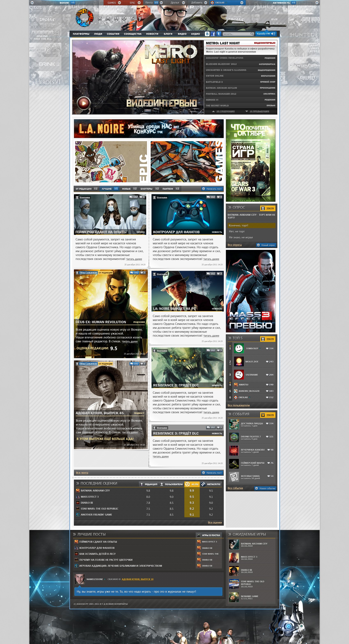Open Все пользователи link
Viewport: 349px width, 644px height.
point(239,405)
